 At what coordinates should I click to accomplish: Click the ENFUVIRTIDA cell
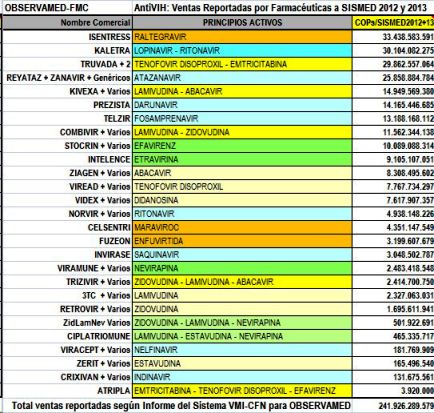242,241
